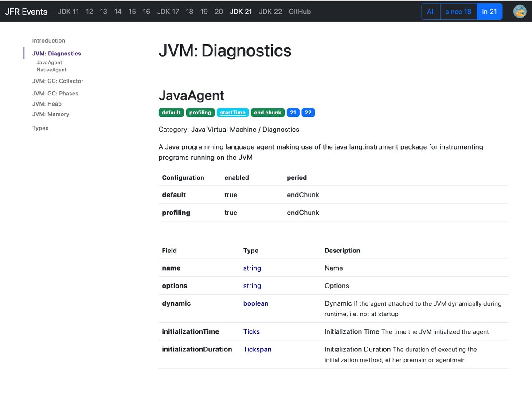Click the default configuration row label

click(x=174, y=195)
